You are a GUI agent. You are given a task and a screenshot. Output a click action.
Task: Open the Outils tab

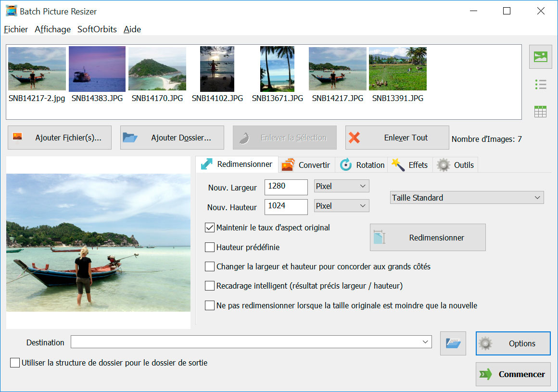click(456, 165)
